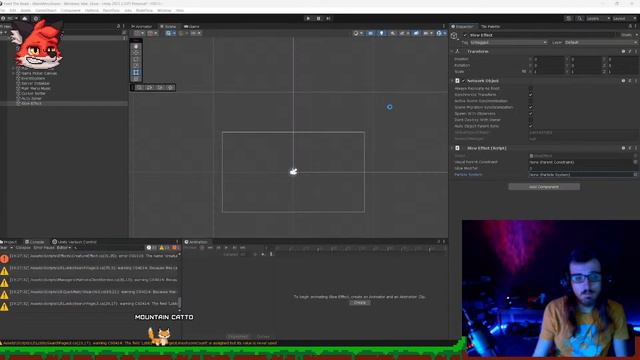Select the Console tab
The image size is (640, 360).
(35, 242)
